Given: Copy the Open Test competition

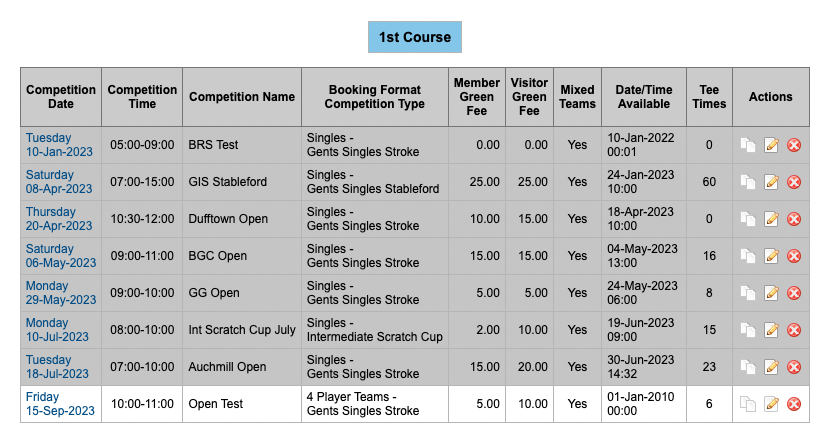Looking at the screenshot, I should click(x=748, y=404).
